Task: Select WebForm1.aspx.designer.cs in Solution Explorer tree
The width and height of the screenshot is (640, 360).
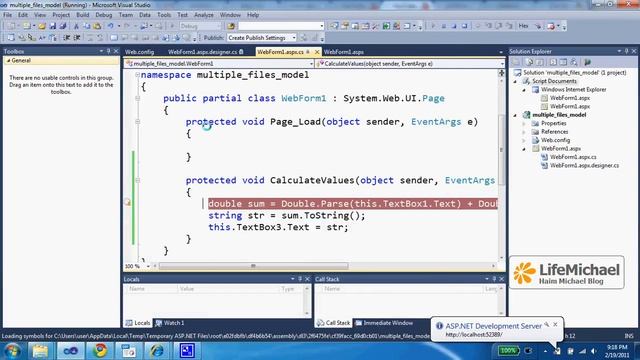Action: click(x=584, y=166)
